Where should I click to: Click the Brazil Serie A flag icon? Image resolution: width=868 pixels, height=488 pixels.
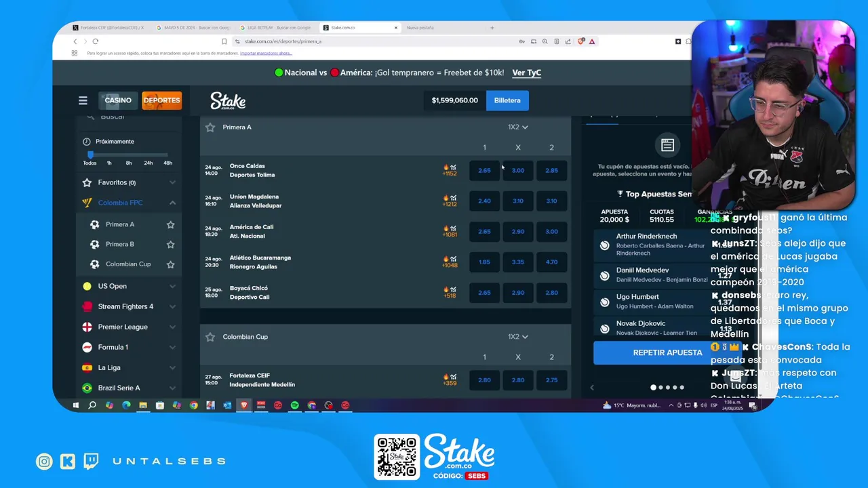tap(87, 388)
